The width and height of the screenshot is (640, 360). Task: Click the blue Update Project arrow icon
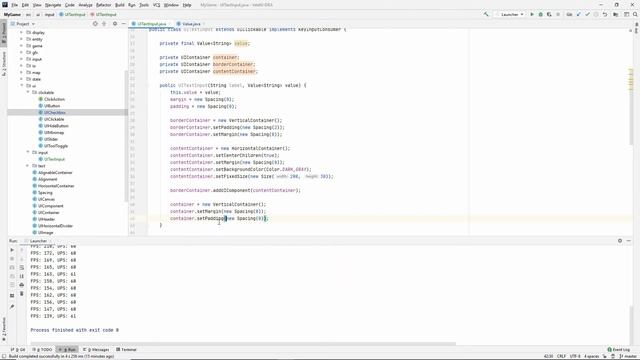[x=578, y=14]
